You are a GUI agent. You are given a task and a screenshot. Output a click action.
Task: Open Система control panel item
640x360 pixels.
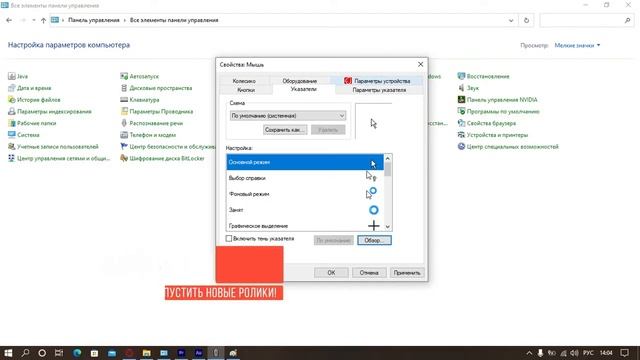pos(24,135)
